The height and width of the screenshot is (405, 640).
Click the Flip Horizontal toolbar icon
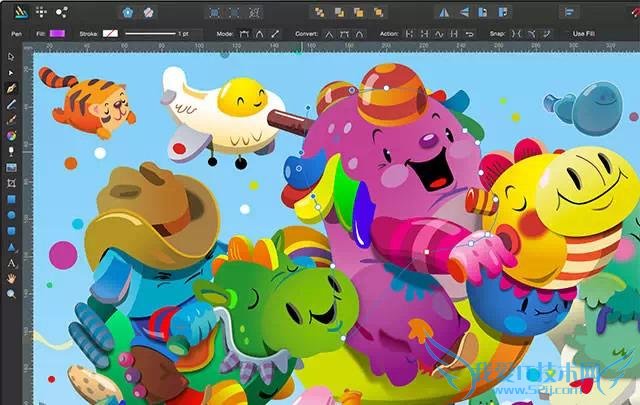tap(444, 12)
